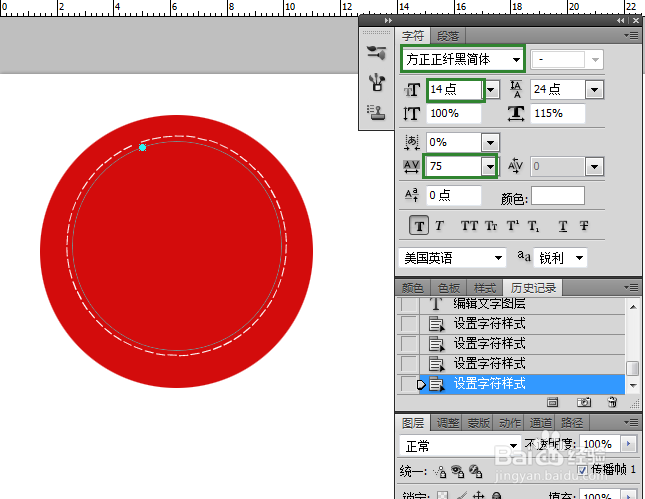
Task: Collapse the panel dock to icons
Action: [x=620, y=21]
